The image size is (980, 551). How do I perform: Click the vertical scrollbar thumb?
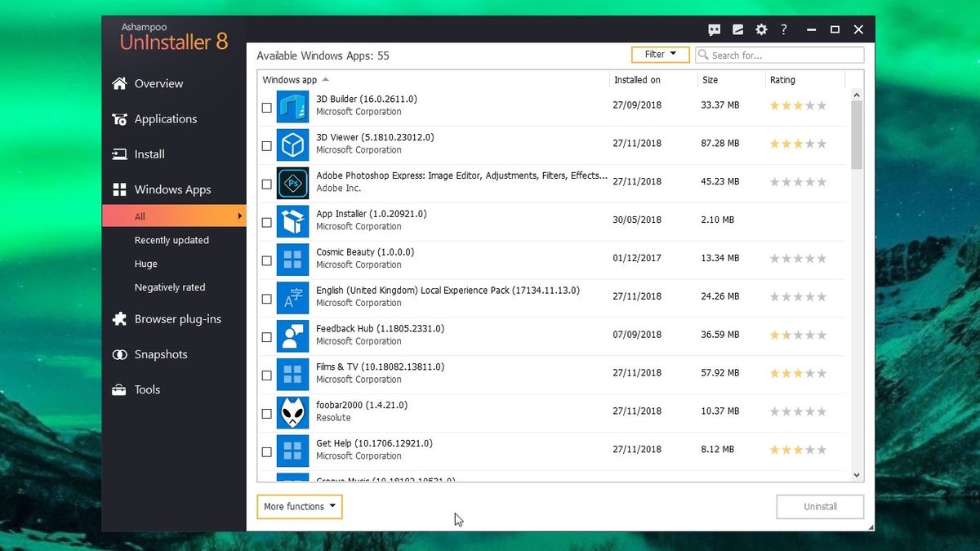click(x=857, y=136)
